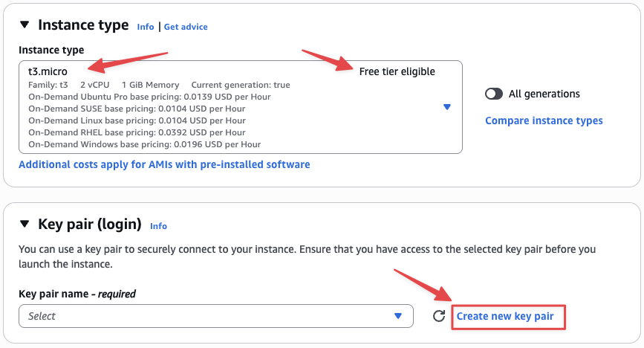Viewport: 644px width, 348px height.
Task: Open the Key pair name Select dropdown
Action: 216,316
